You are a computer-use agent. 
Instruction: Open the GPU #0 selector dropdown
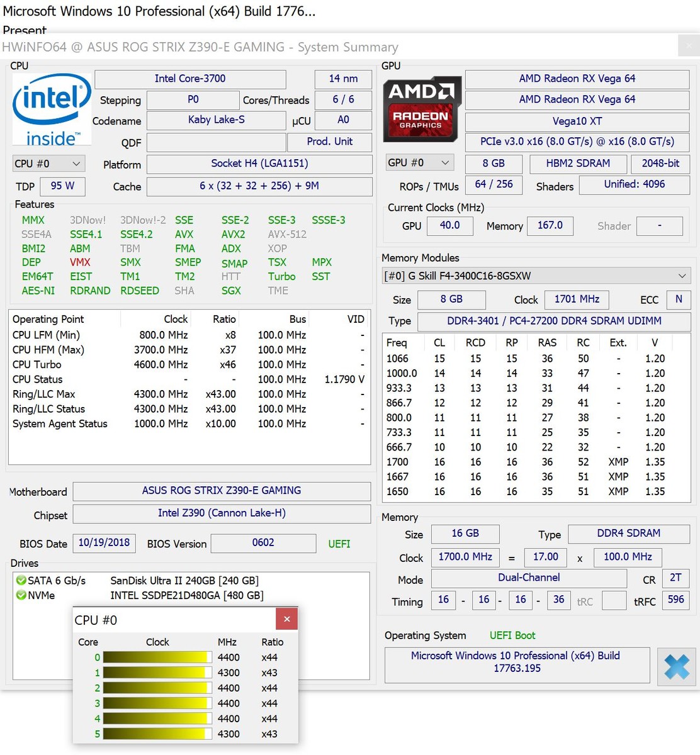click(419, 162)
